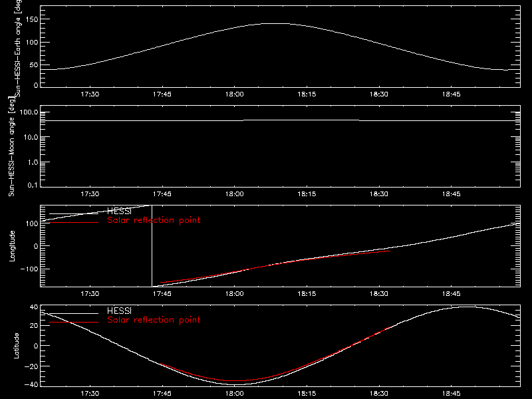Select the 1.0 tick label on Moon angle plot

(x=33, y=162)
